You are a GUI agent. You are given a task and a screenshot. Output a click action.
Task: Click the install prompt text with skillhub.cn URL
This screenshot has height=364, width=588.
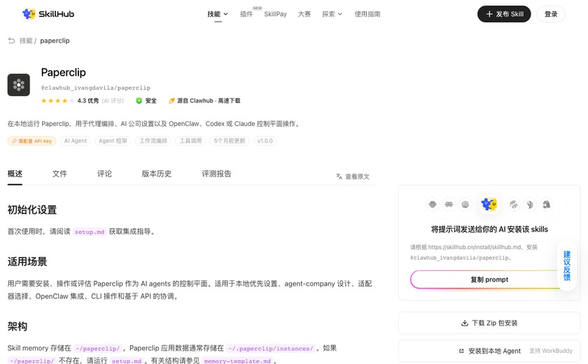(474, 252)
